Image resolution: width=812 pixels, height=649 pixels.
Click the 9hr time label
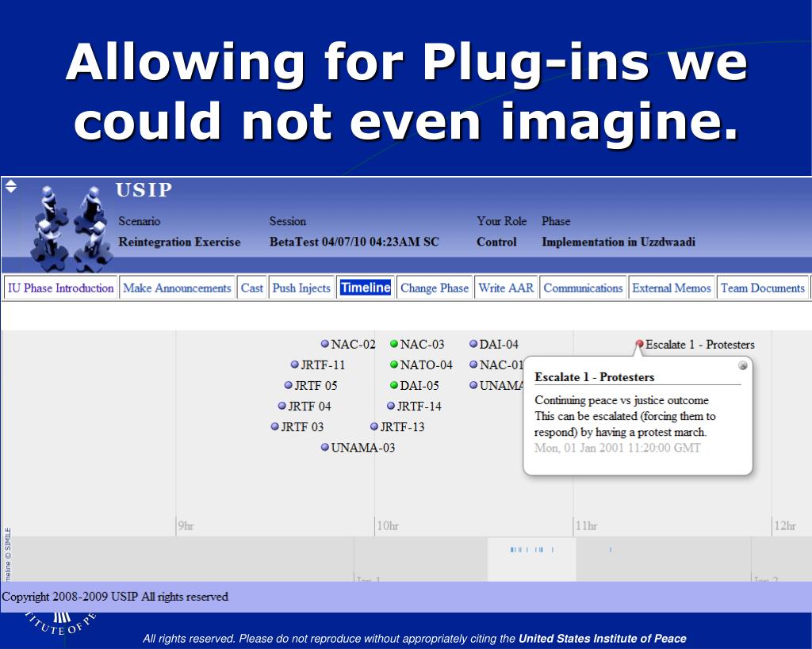pos(186,526)
